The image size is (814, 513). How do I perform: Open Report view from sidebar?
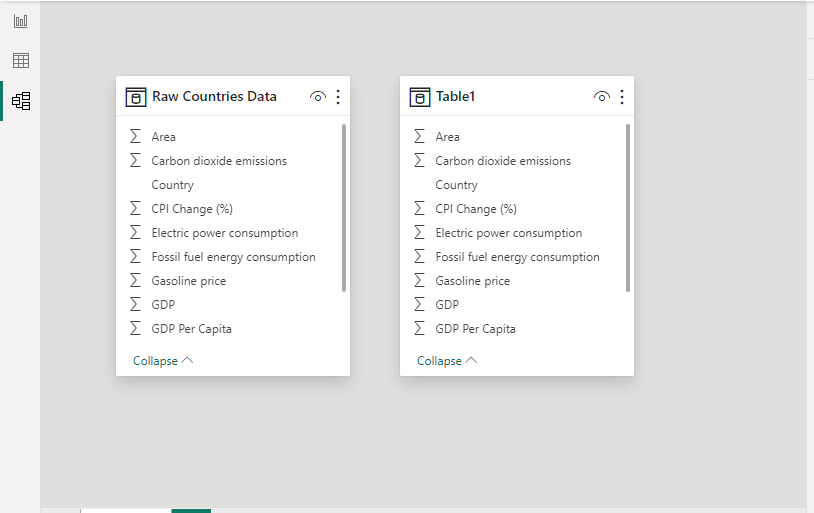click(21, 21)
